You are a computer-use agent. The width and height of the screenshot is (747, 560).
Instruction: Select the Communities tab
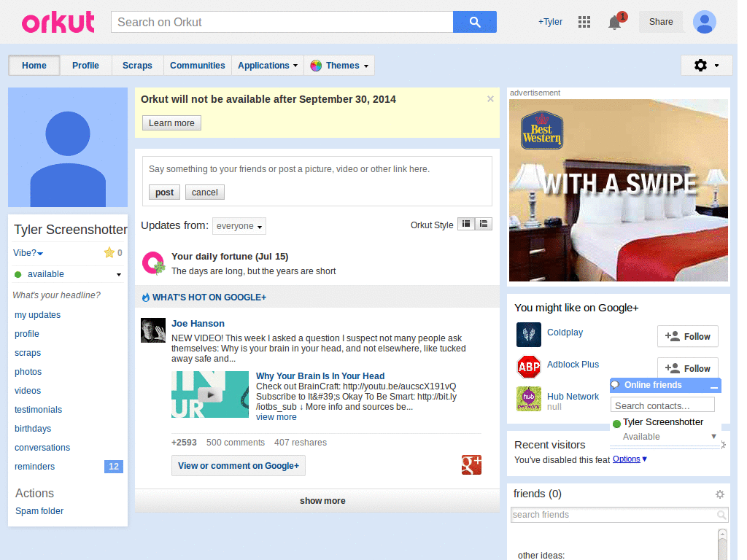coord(197,66)
